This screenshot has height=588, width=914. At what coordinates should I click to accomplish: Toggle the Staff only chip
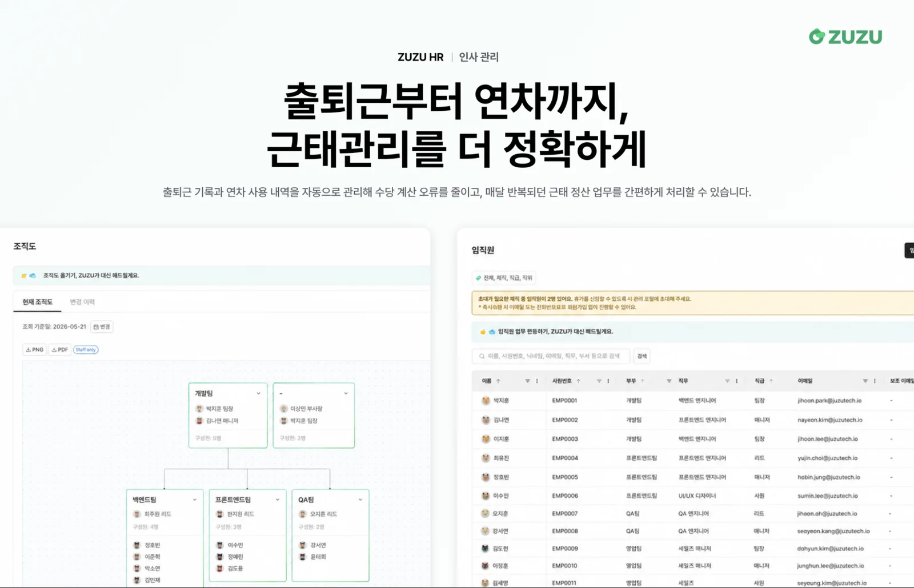pyautogui.click(x=86, y=349)
